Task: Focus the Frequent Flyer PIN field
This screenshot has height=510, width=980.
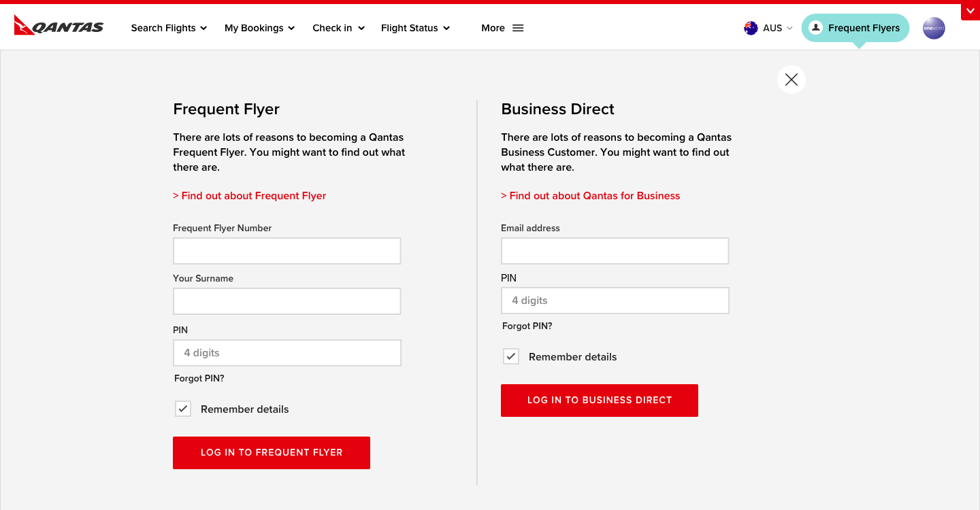Action: 287,353
